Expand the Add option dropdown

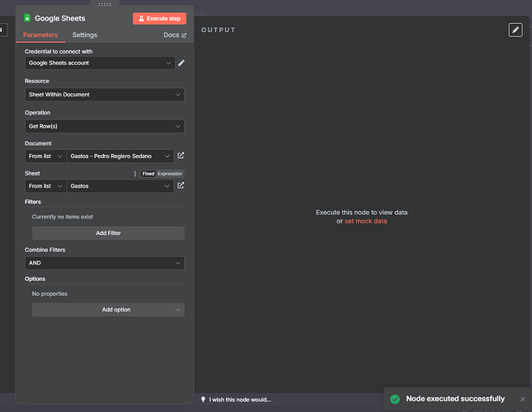coord(108,310)
